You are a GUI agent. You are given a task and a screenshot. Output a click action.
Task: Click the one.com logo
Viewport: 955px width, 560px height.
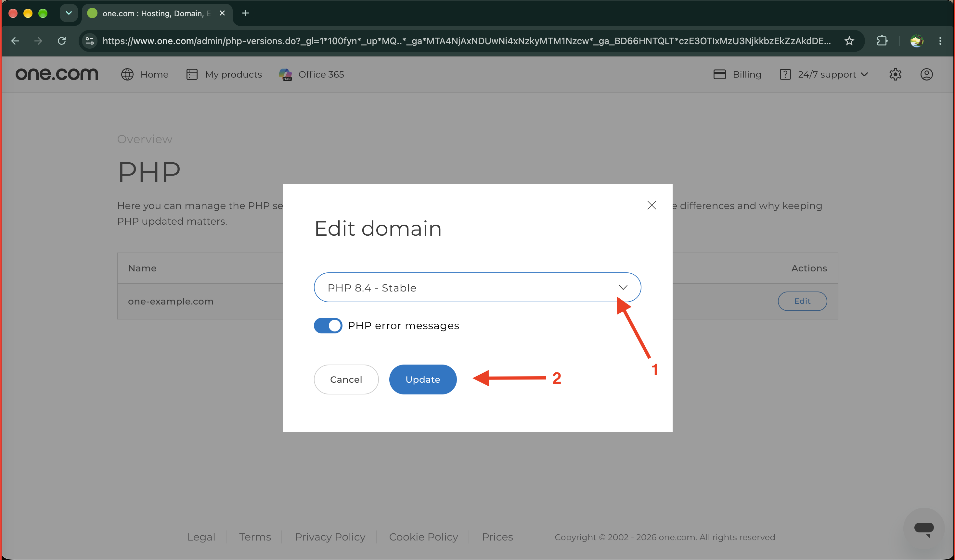pos(57,74)
